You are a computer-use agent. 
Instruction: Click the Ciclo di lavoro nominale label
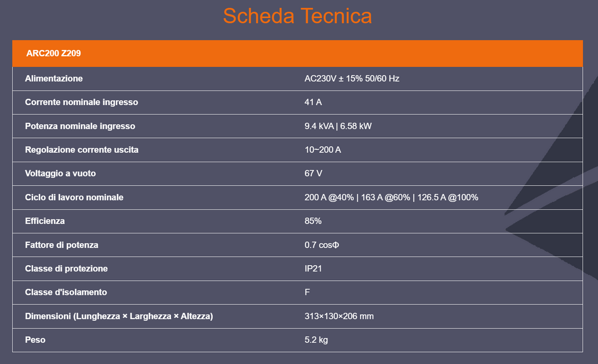[74, 198]
